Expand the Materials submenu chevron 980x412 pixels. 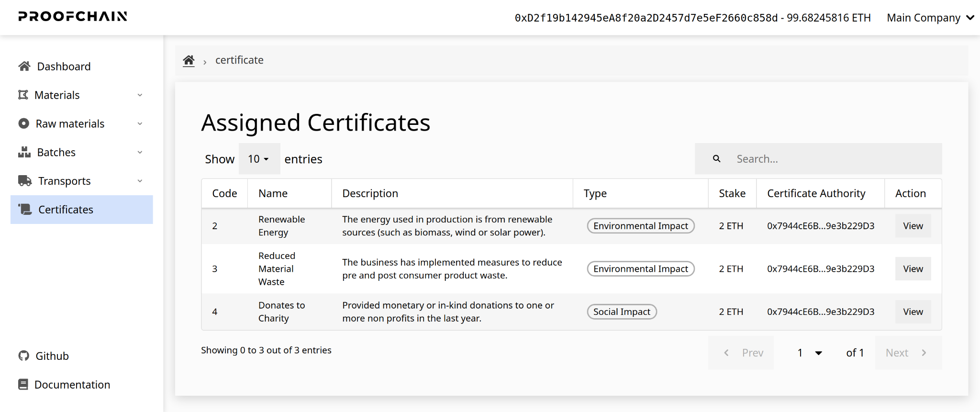click(140, 95)
